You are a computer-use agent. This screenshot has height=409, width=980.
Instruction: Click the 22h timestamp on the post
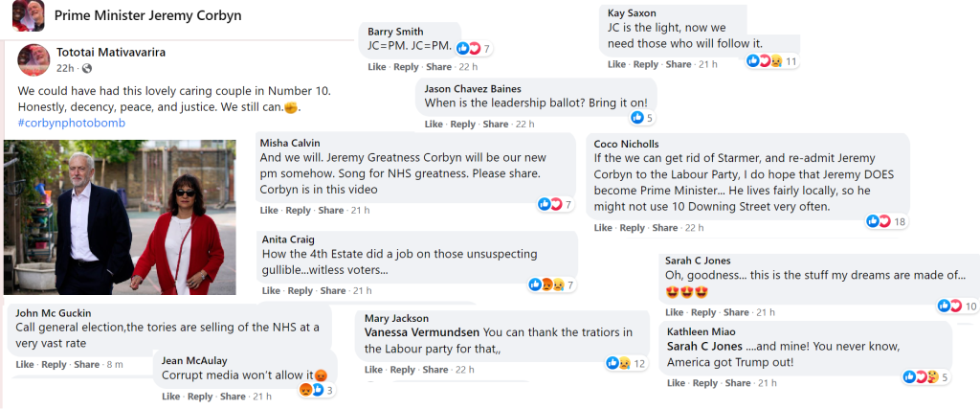point(65,69)
